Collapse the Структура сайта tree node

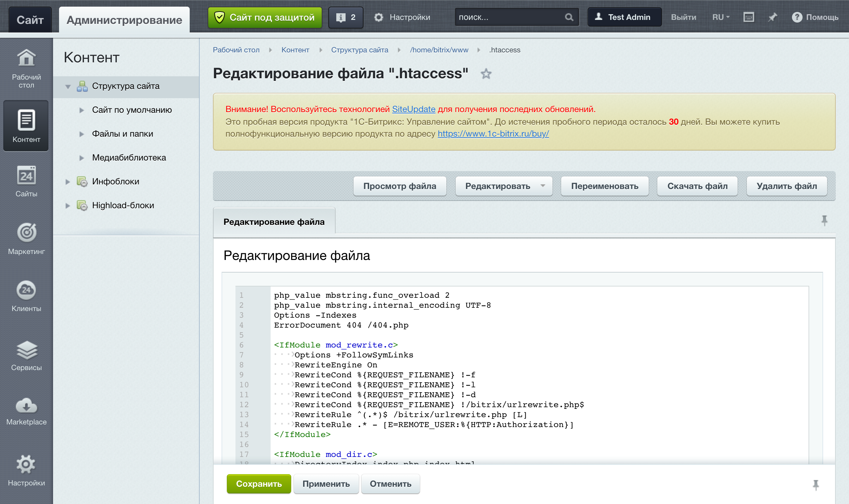(x=68, y=87)
